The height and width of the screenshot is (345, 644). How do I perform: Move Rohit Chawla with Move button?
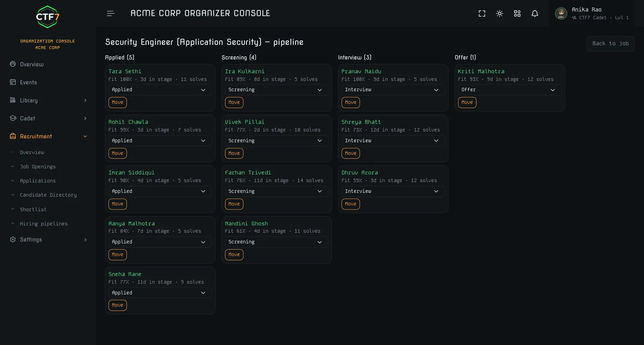118,153
